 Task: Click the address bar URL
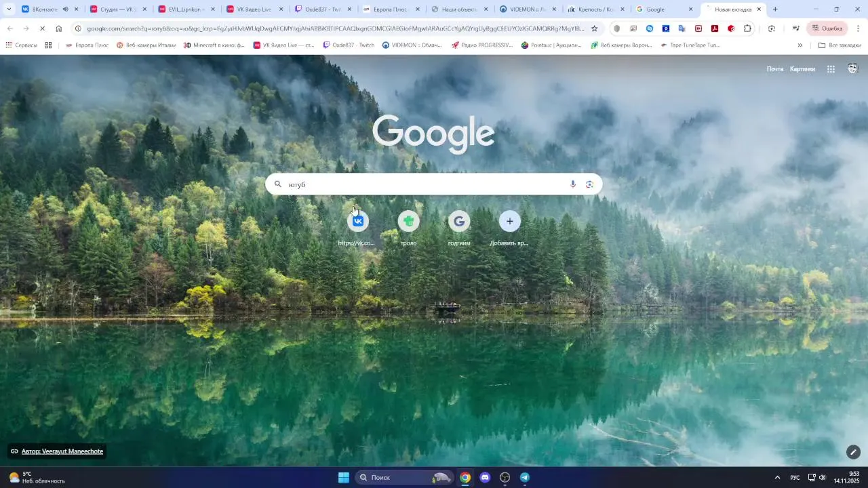[x=336, y=28]
